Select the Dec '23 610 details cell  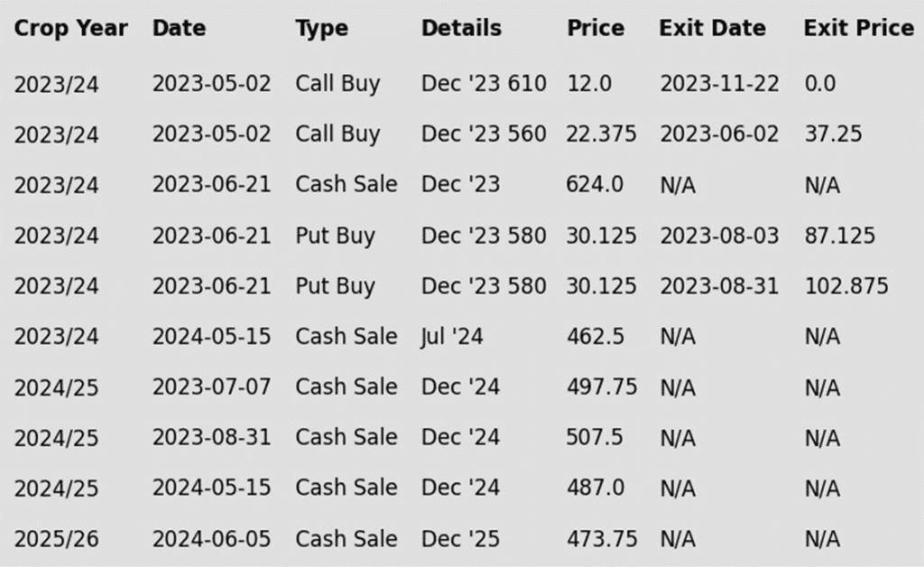(x=484, y=84)
